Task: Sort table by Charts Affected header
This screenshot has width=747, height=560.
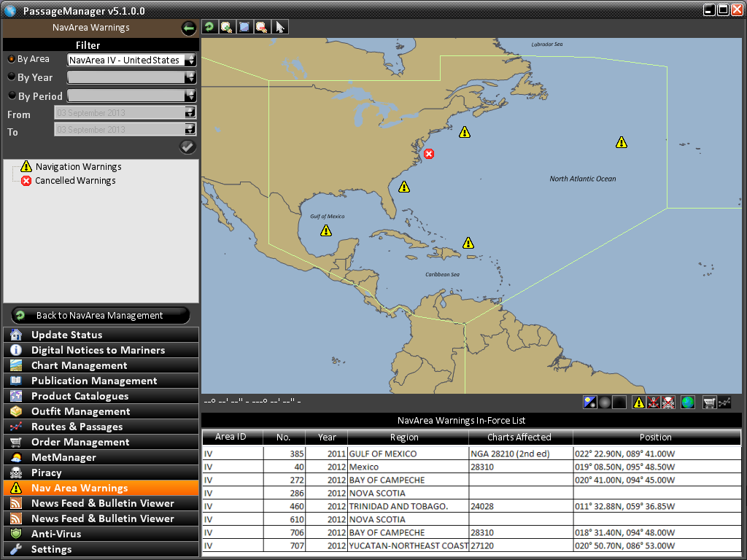Action: [x=520, y=437]
